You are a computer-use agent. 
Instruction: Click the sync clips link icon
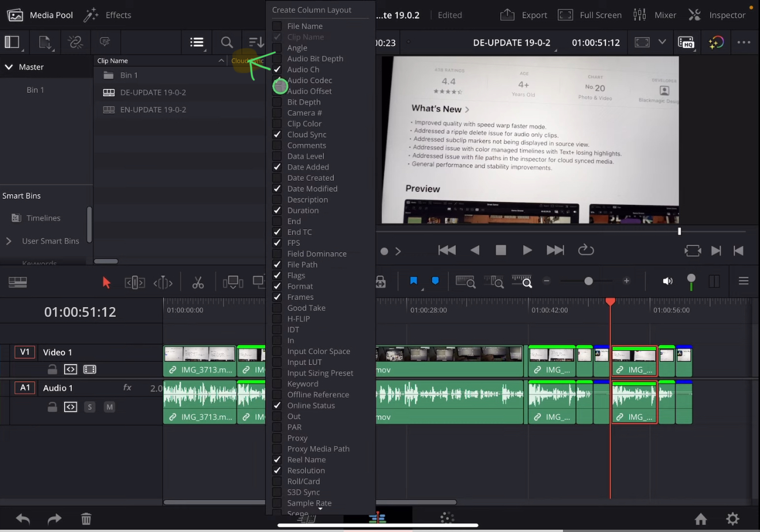click(x=75, y=42)
